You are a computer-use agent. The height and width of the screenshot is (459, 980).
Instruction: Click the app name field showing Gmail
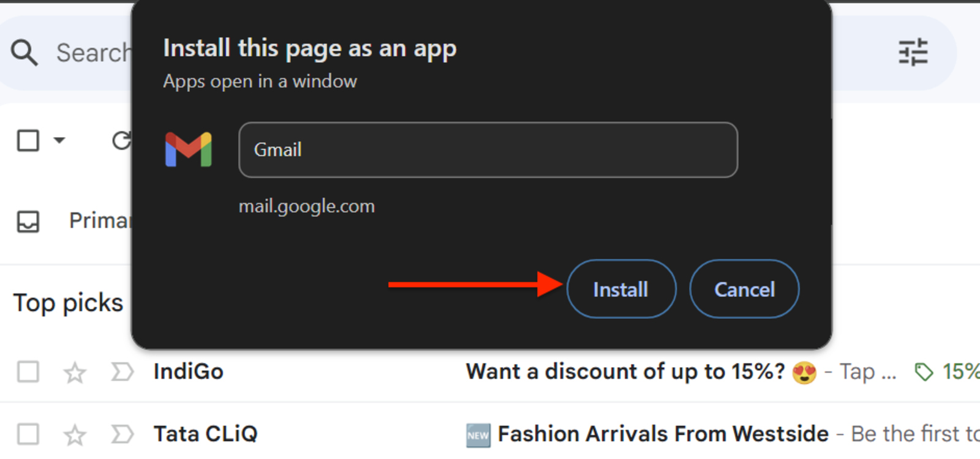[487, 150]
